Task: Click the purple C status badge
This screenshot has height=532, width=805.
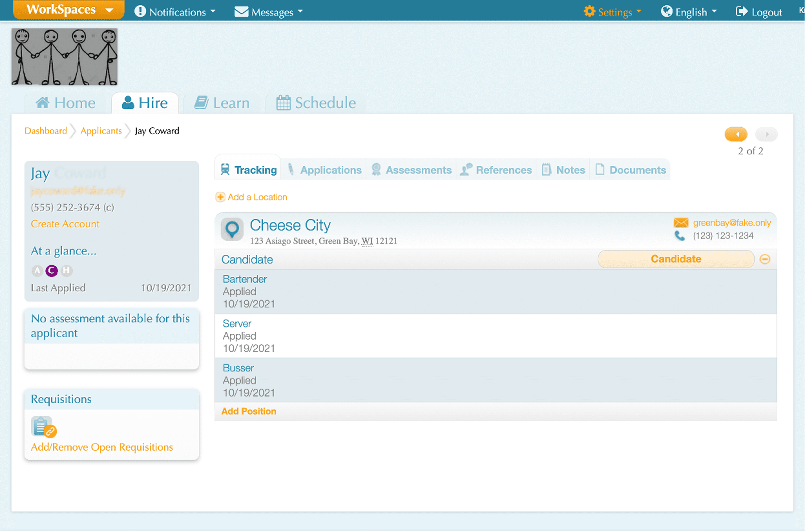Action: click(52, 270)
